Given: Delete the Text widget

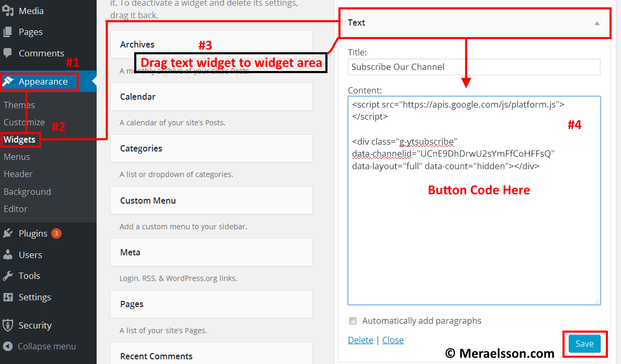Looking at the screenshot, I should (360, 340).
